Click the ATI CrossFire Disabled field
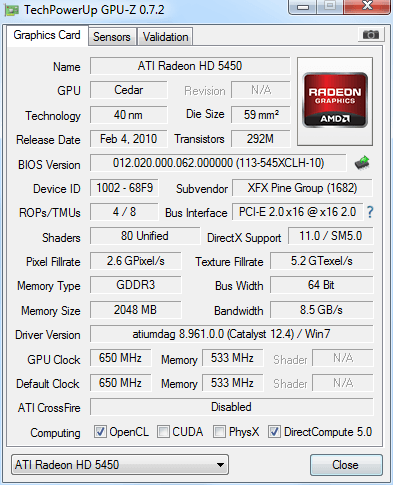 tap(232, 407)
